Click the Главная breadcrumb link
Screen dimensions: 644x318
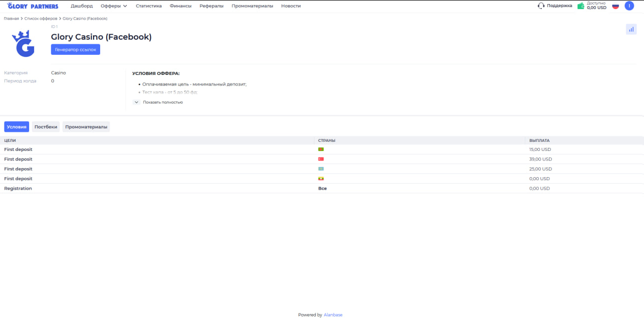[x=11, y=19]
